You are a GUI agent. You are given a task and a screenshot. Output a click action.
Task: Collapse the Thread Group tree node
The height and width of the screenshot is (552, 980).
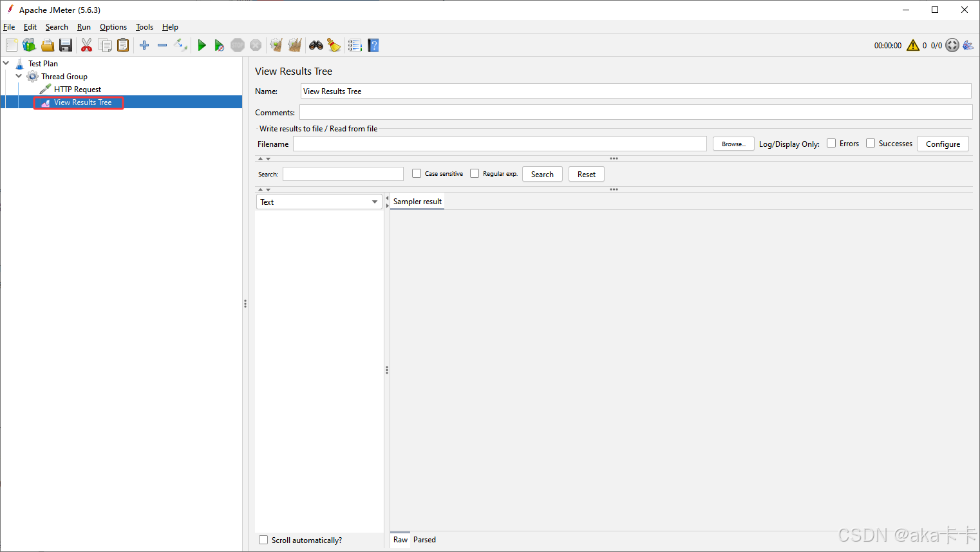pyautogui.click(x=19, y=76)
